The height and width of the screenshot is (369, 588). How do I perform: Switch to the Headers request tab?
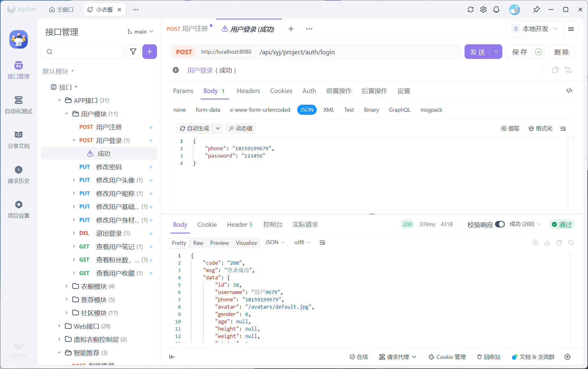(x=248, y=91)
